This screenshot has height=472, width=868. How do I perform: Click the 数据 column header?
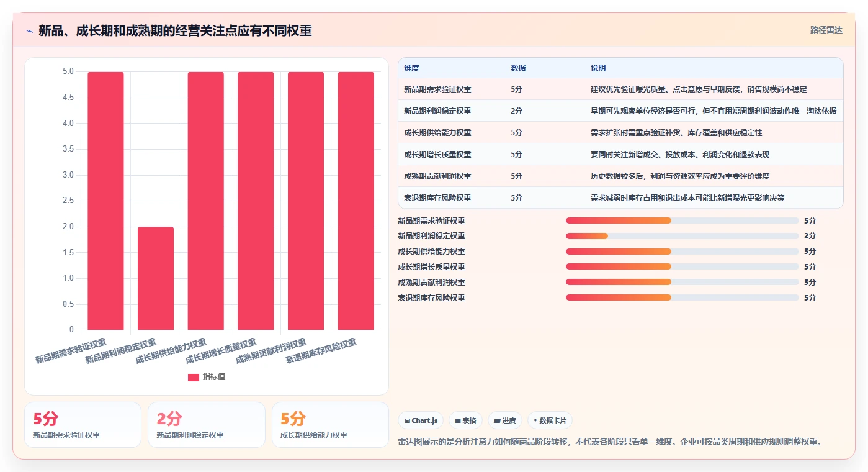coord(518,68)
